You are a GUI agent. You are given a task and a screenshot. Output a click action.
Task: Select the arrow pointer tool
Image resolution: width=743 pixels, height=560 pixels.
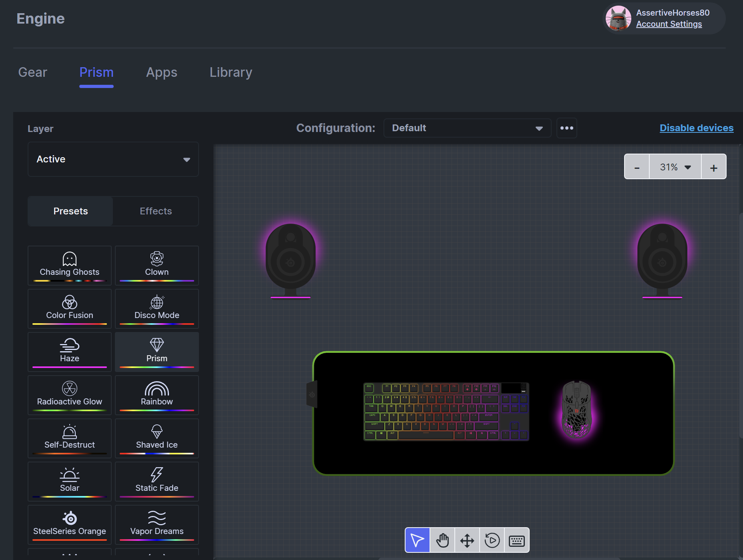point(418,540)
